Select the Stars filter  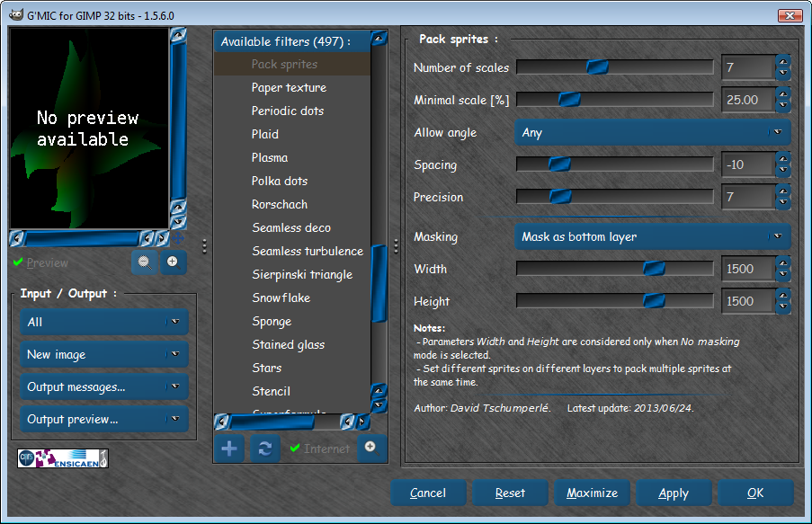pyautogui.click(x=292, y=368)
